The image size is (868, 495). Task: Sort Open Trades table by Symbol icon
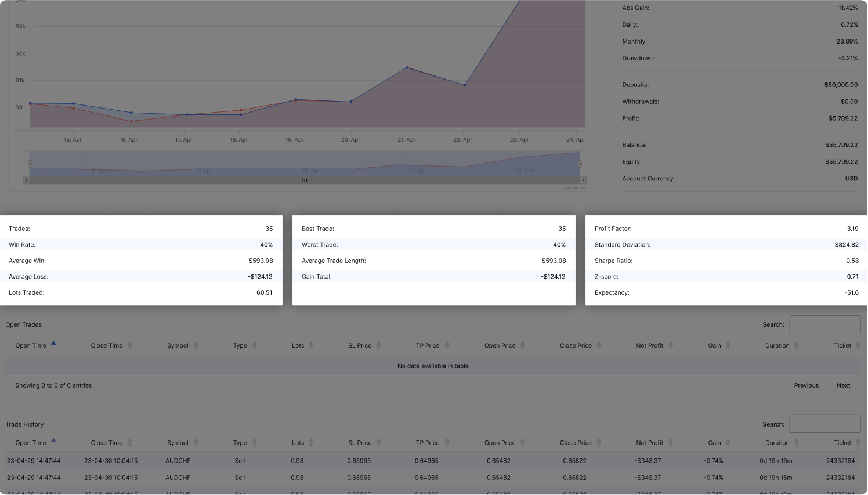pyautogui.click(x=196, y=345)
